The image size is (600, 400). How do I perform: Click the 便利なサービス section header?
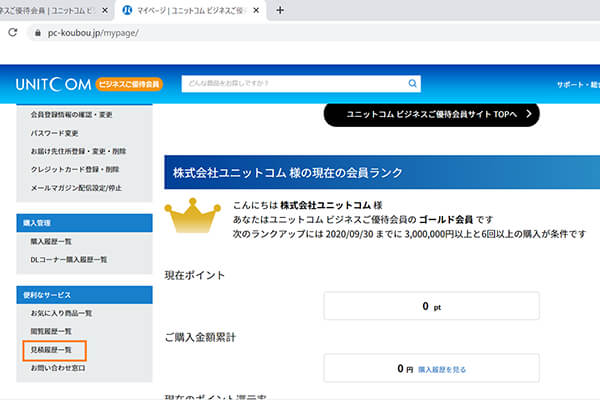tap(84, 295)
